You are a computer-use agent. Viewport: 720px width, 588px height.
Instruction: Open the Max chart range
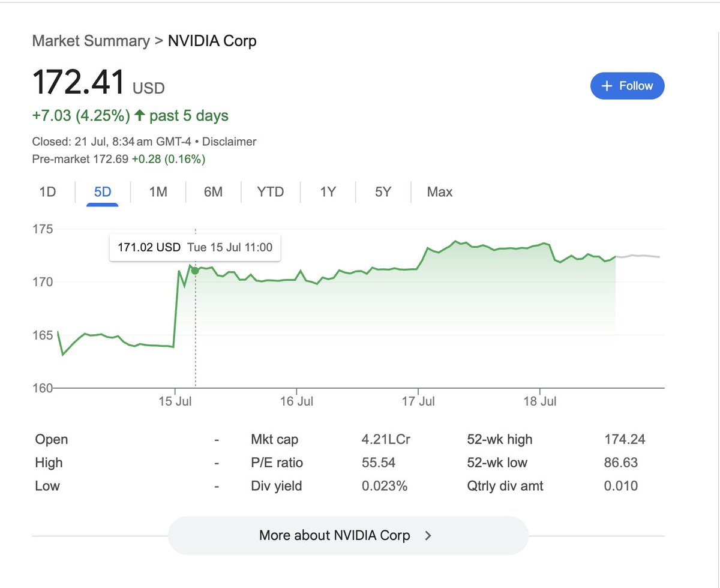[x=440, y=192]
